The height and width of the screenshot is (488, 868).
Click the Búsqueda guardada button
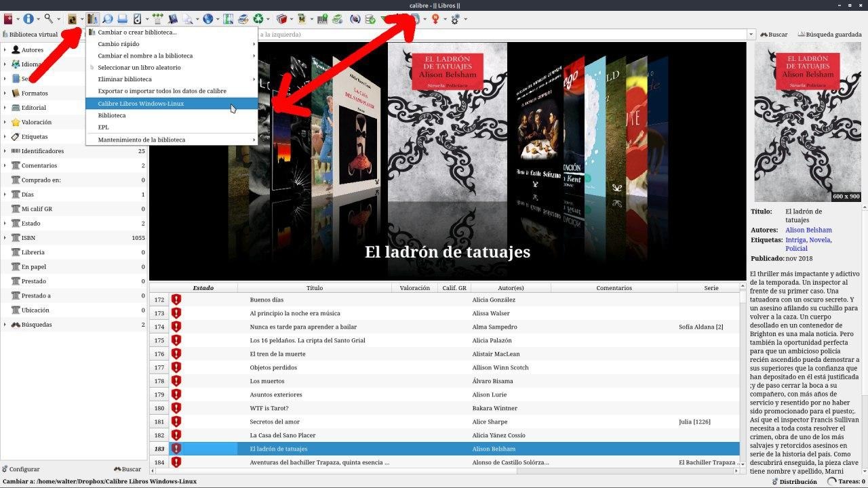pyautogui.click(x=830, y=35)
